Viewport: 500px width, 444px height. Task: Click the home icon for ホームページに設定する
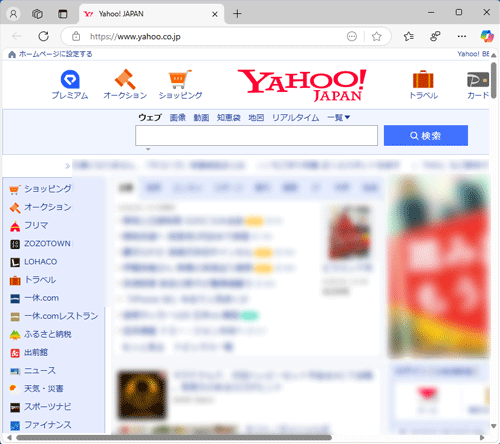[12, 54]
